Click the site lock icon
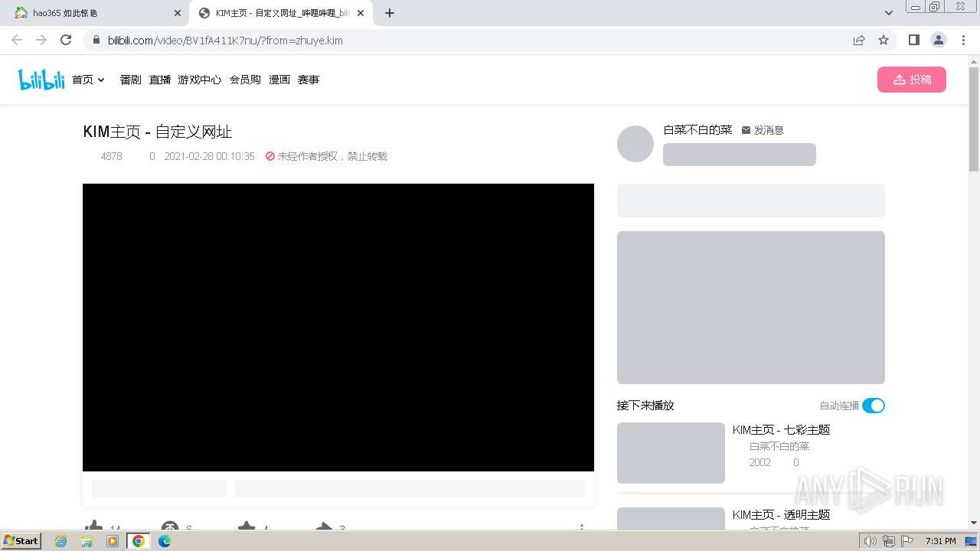 (x=96, y=40)
